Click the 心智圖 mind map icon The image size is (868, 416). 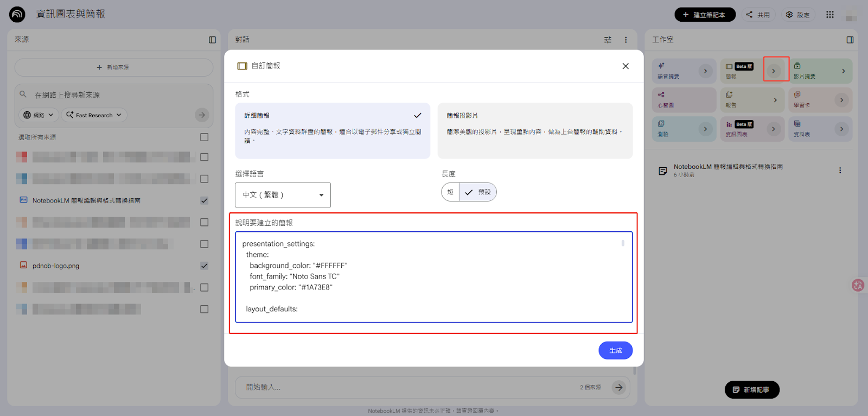click(661, 94)
